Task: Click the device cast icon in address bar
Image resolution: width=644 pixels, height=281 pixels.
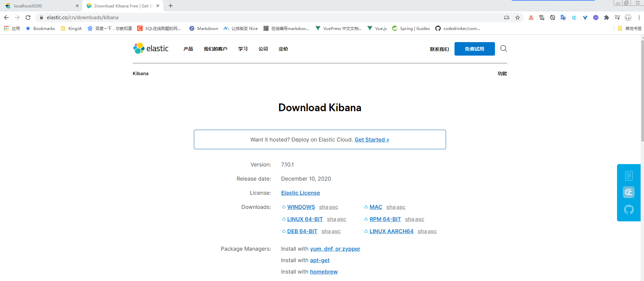Action: point(507,18)
